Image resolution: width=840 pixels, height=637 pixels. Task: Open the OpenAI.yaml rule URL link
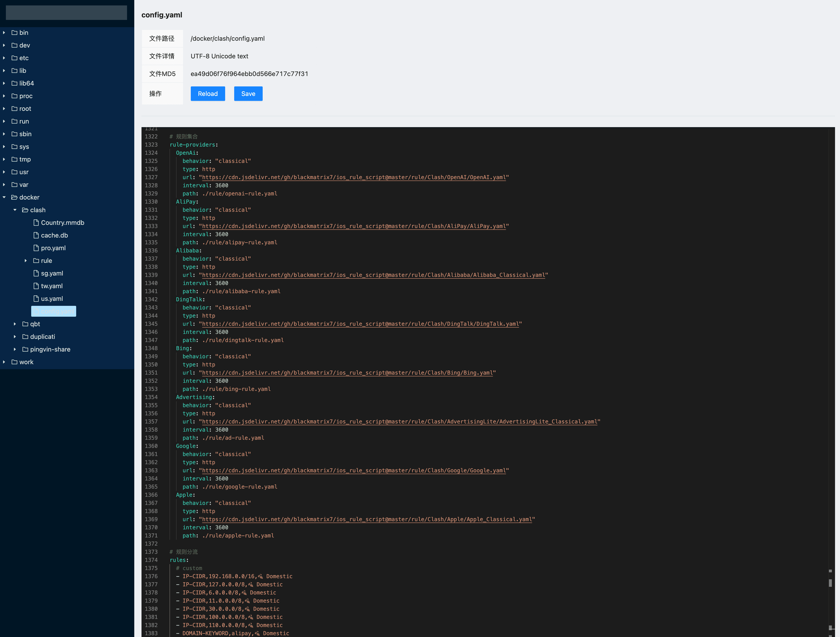pos(354,178)
